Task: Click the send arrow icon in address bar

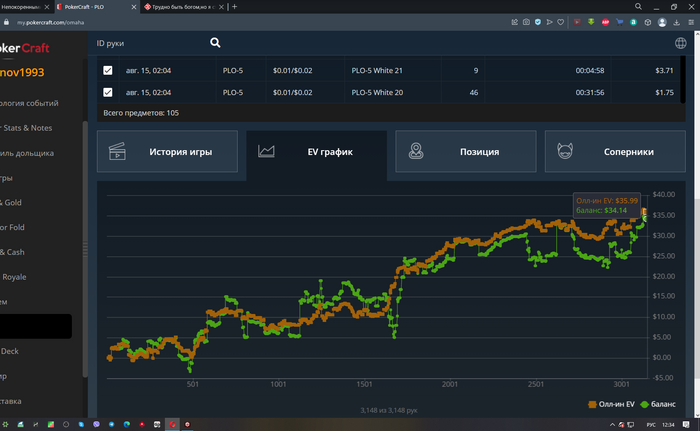Action: point(550,22)
